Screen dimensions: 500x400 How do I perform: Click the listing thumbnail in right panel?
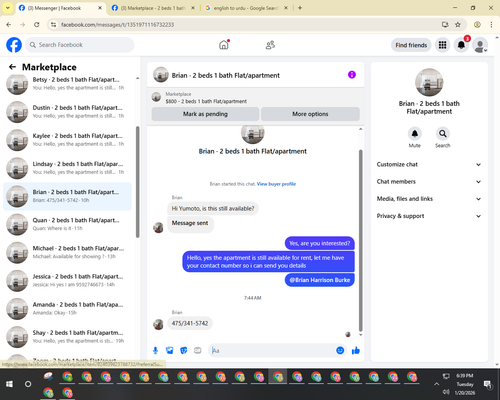click(429, 82)
